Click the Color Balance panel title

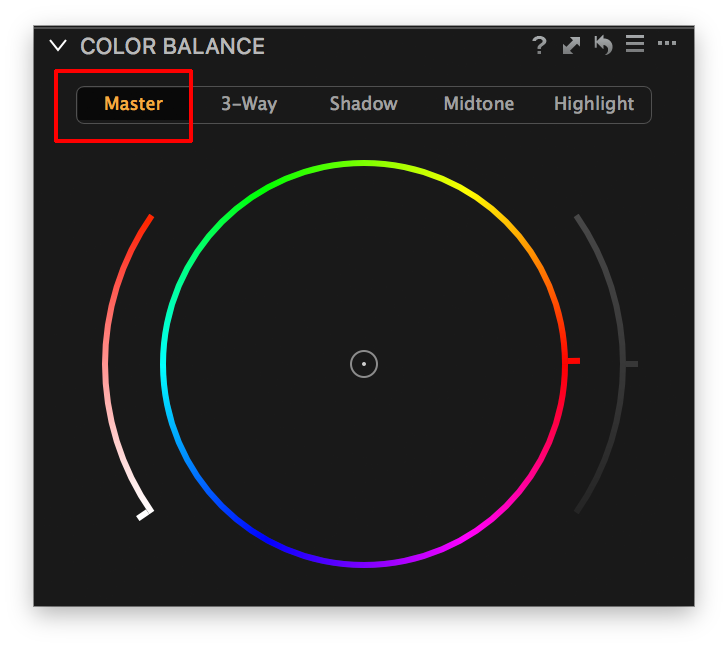point(172,46)
